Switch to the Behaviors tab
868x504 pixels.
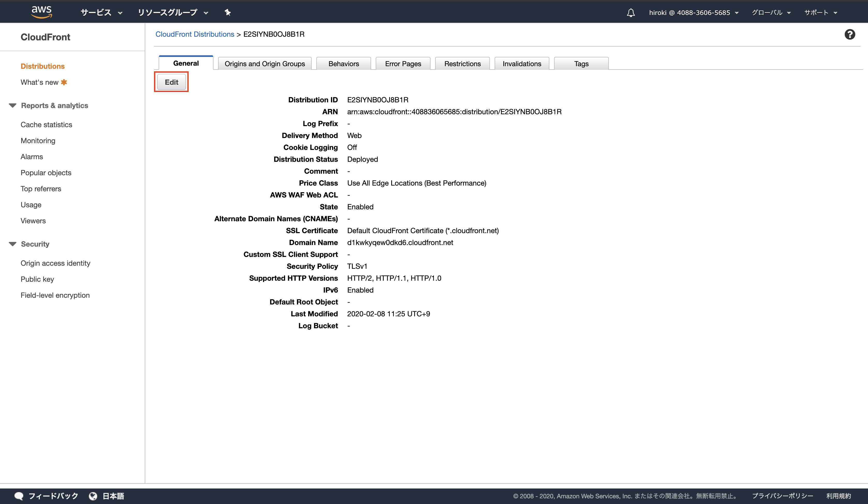coord(343,64)
